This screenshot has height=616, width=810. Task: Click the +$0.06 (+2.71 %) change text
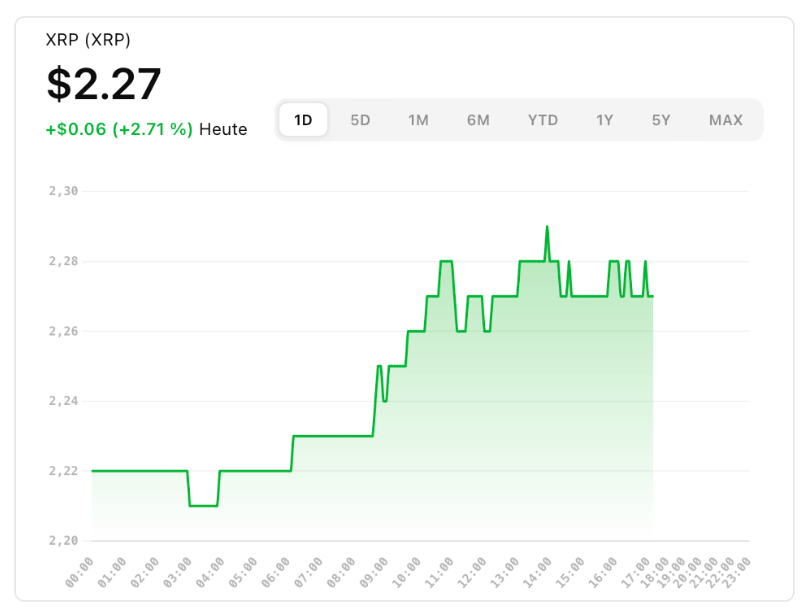tap(119, 129)
